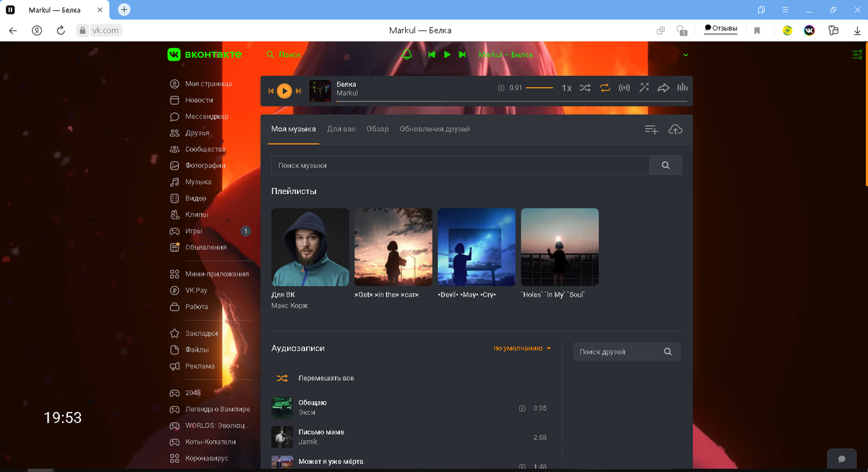The width and height of the screenshot is (868, 472).
Task: Open Клипы in the sidebar
Action: click(189, 214)
